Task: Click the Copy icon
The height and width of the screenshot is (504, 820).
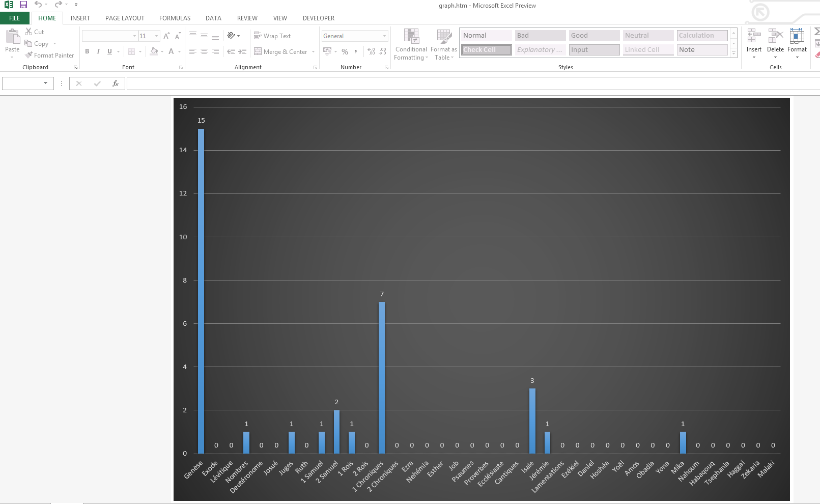Action: coord(29,44)
